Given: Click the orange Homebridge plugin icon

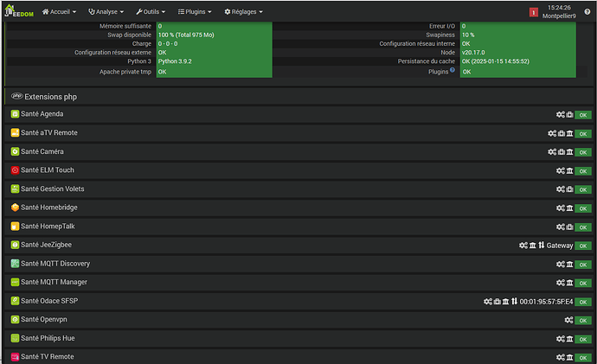Looking at the screenshot, I should coord(15,208).
